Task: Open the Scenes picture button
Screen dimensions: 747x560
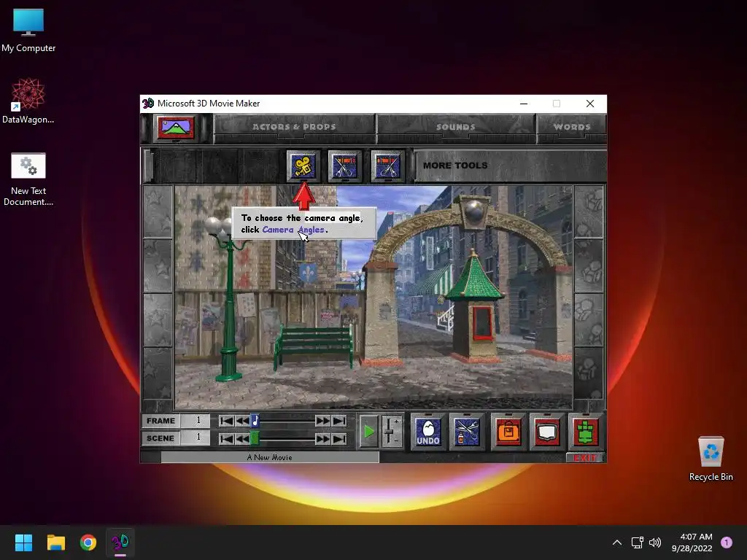Action: [175, 128]
